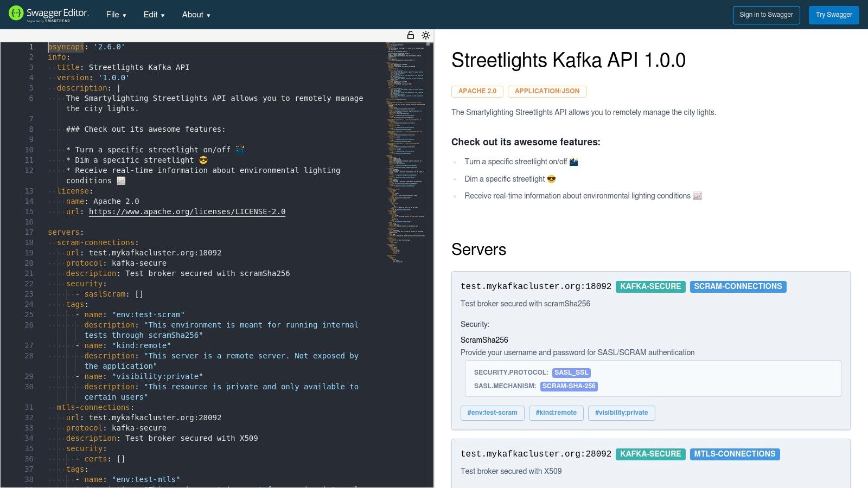Viewport: 868px width, 488px height.
Task: Expand the File dropdown arrow
Action: (x=125, y=15)
